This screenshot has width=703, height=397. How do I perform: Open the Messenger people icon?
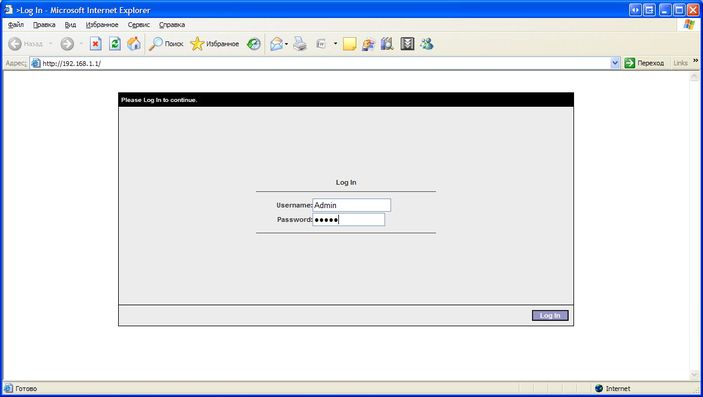tap(427, 44)
